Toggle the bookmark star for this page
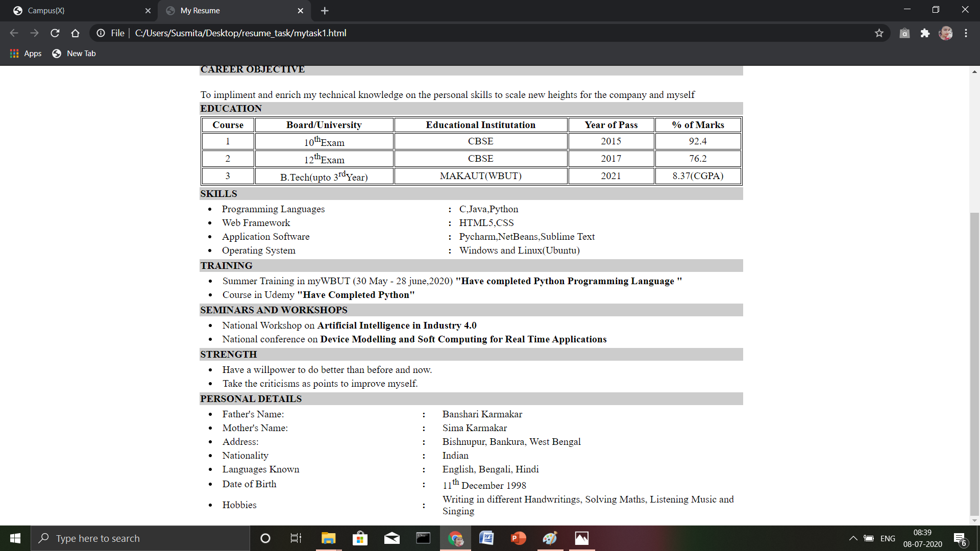 pos(879,33)
